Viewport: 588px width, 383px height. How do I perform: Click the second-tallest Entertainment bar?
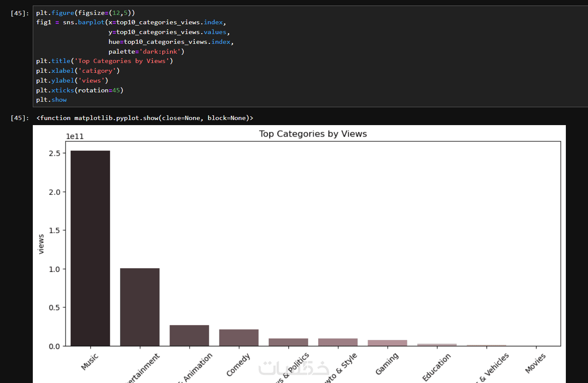click(140, 307)
